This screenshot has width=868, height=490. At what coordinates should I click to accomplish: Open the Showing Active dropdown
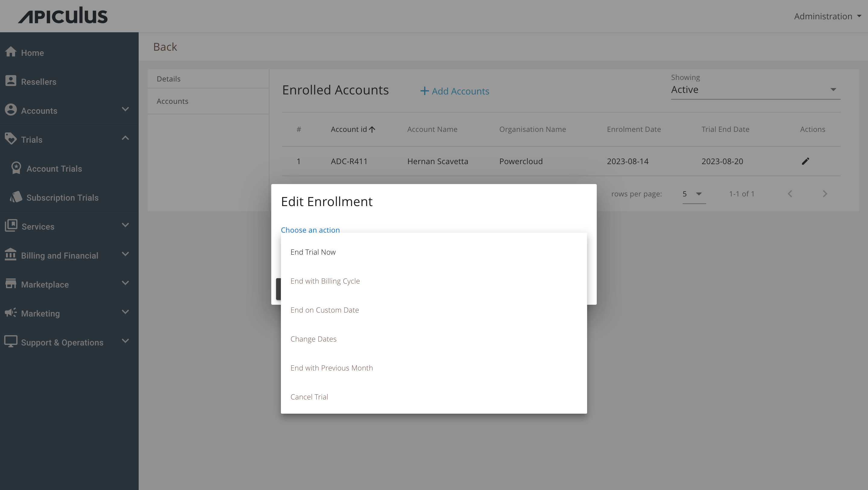click(755, 89)
